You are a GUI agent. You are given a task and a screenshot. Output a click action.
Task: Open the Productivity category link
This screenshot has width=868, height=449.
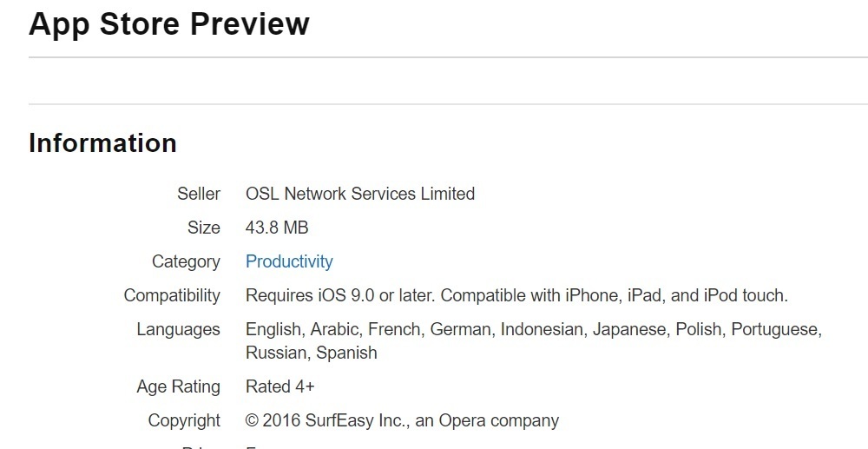289,261
